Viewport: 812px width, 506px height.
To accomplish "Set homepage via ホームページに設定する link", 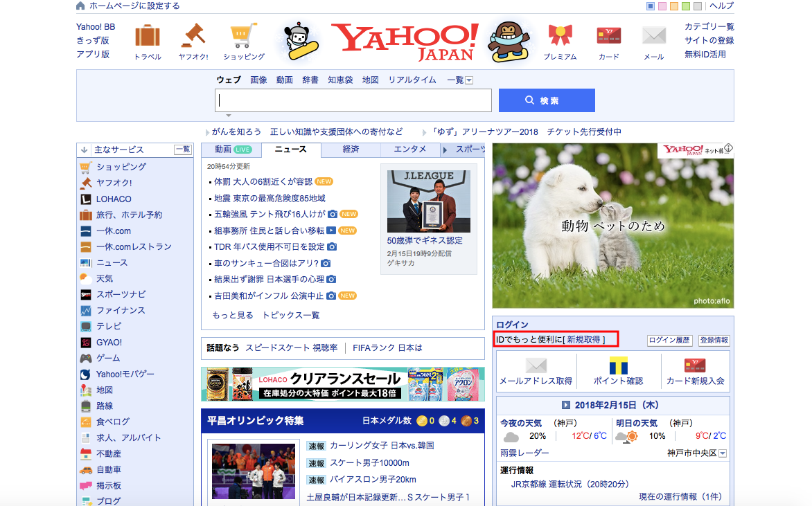I will (x=134, y=6).
